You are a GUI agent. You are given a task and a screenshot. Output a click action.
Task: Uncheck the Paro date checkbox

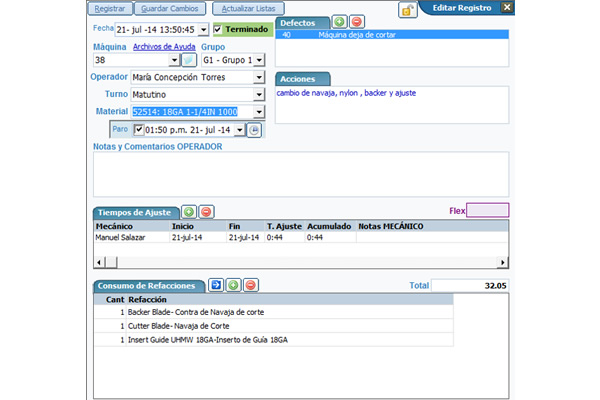pos(138,130)
